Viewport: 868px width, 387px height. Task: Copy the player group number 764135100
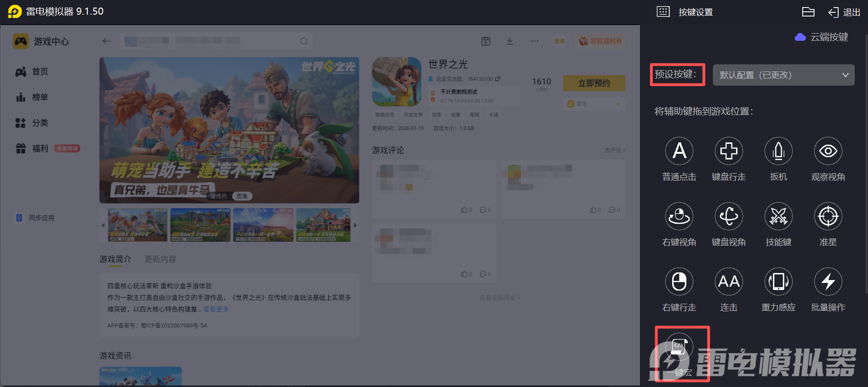point(498,79)
